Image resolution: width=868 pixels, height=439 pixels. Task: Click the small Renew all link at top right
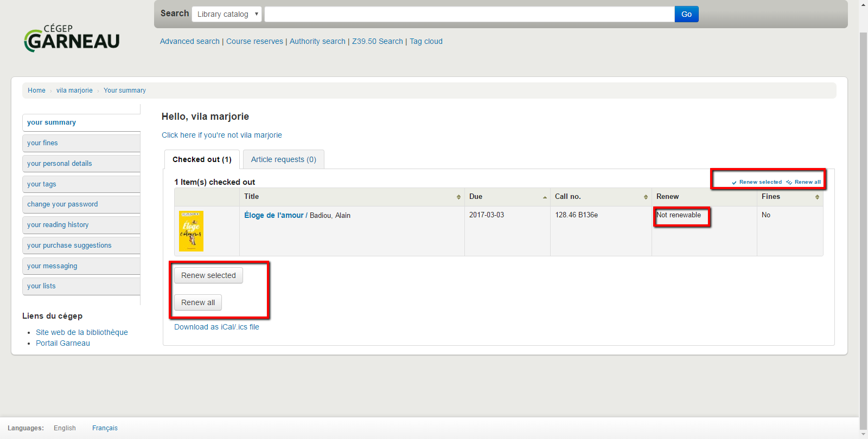tap(804, 182)
